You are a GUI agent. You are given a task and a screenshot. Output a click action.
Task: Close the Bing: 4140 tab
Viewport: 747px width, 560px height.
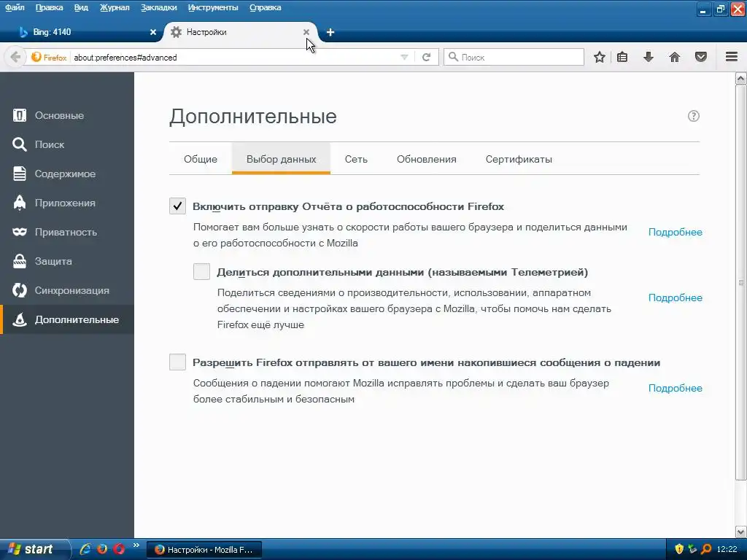[153, 32]
